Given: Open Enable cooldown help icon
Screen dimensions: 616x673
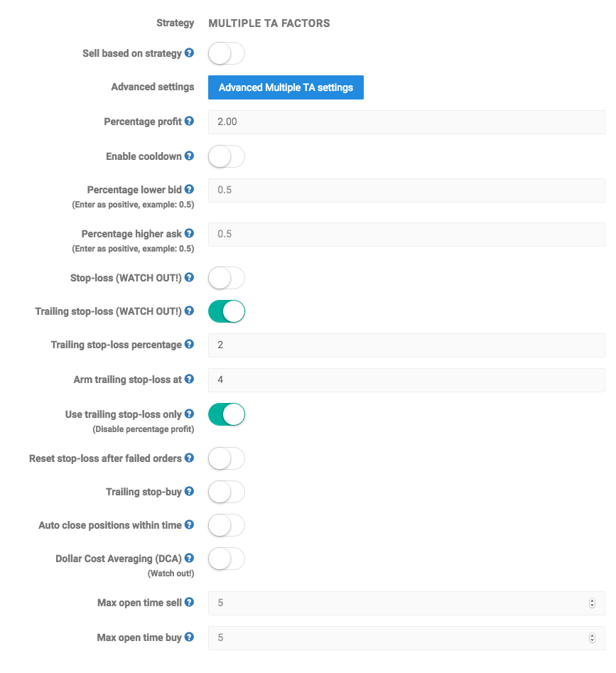Looking at the screenshot, I should 189,156.
